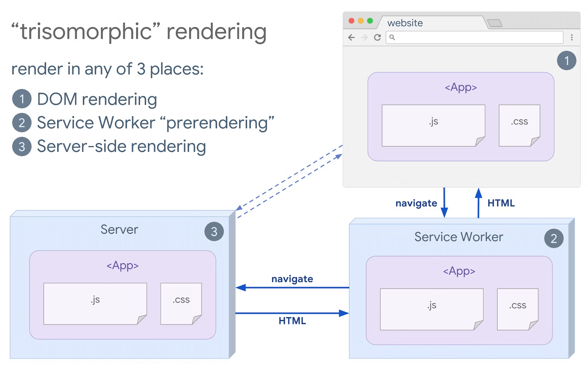
Task: Click the new tab button beside website tab
Action: click(495, 23)
